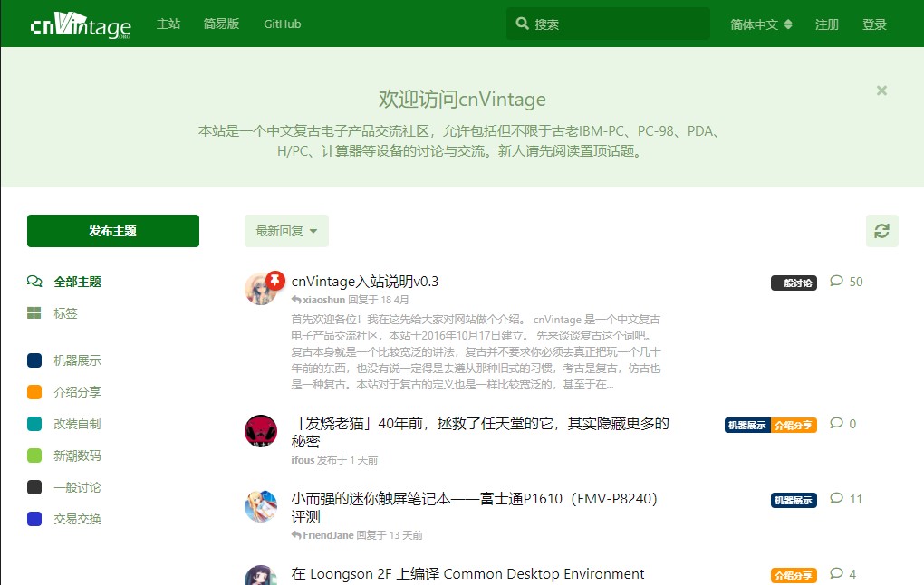
Task: Select the orange 介绍分享 swatch
Action: 34,392
